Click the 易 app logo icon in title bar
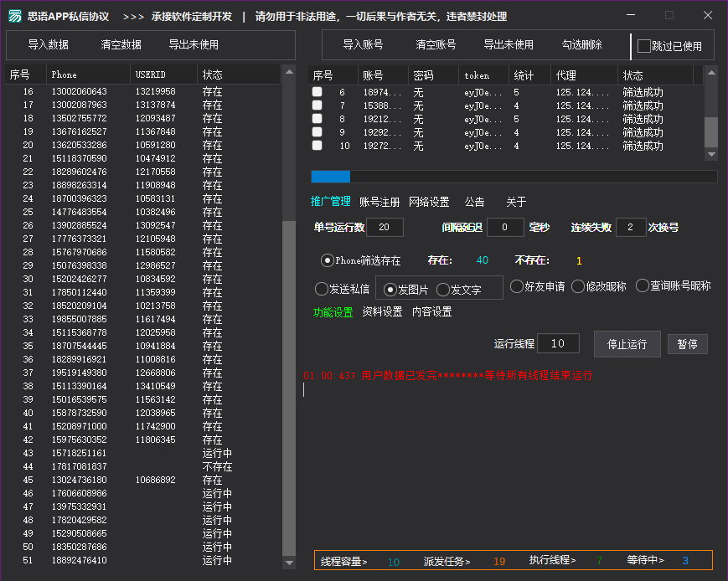 (x=14, y=15)
